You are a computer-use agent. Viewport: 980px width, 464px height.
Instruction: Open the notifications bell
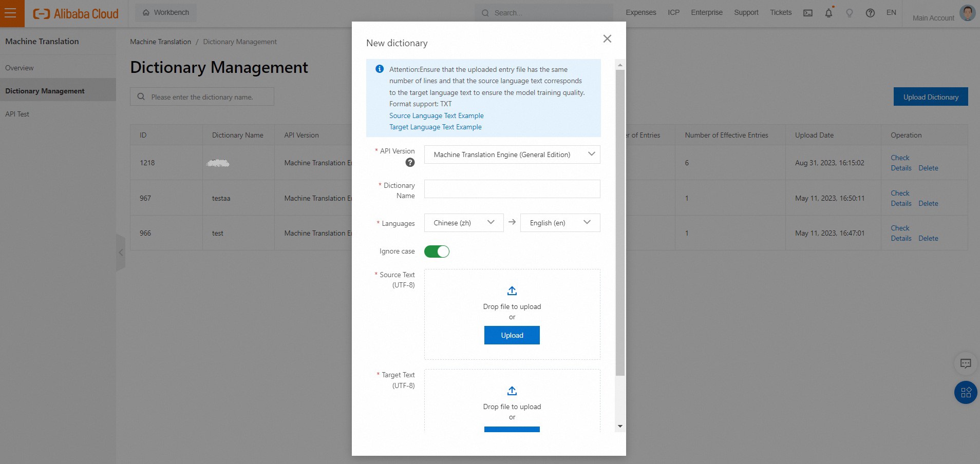(x=828, y=13)
